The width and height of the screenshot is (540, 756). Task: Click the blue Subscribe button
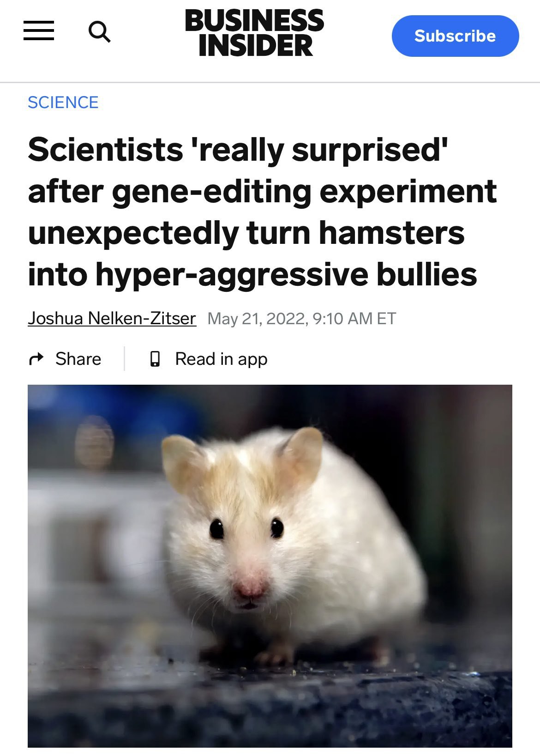point(455,36)
